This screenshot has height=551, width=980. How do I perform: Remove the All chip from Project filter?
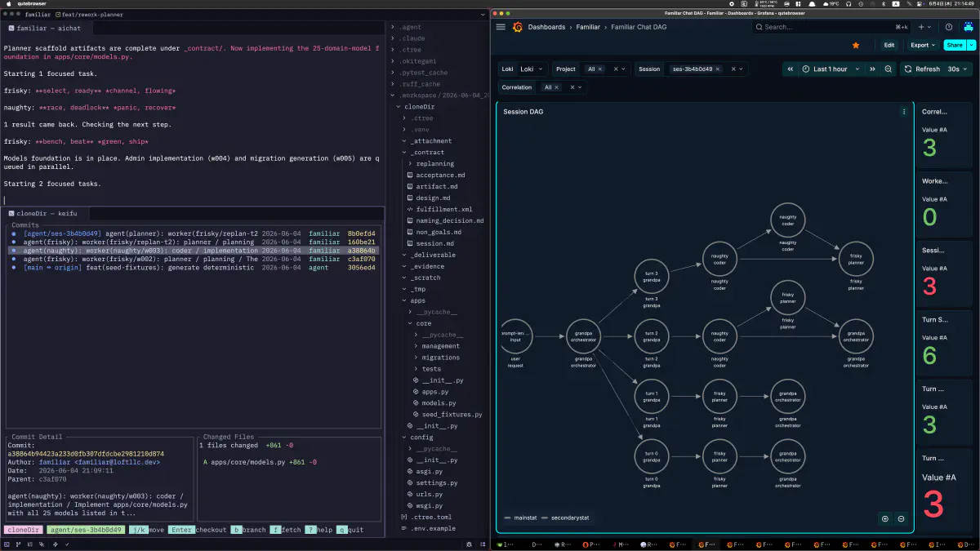pyautogui.click(x=600, y=69)
